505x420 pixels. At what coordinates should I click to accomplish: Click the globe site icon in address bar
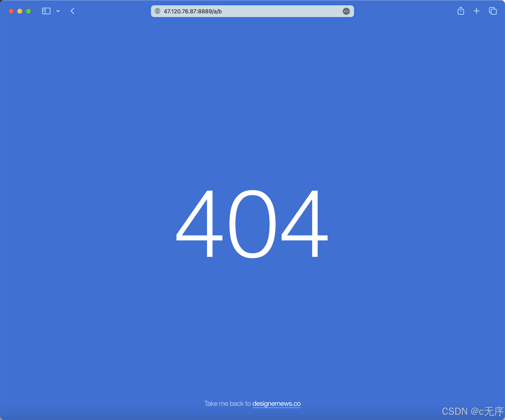(x=158, y=11)
